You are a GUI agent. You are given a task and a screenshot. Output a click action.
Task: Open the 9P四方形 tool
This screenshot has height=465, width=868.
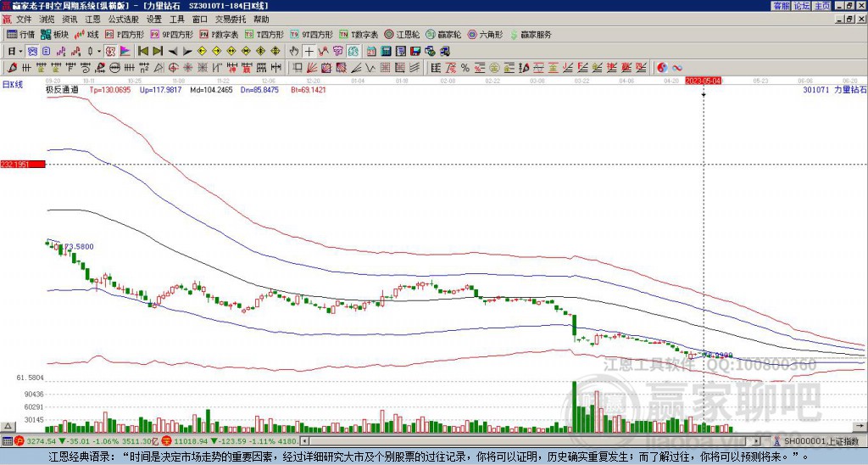(x=171, y=34)
